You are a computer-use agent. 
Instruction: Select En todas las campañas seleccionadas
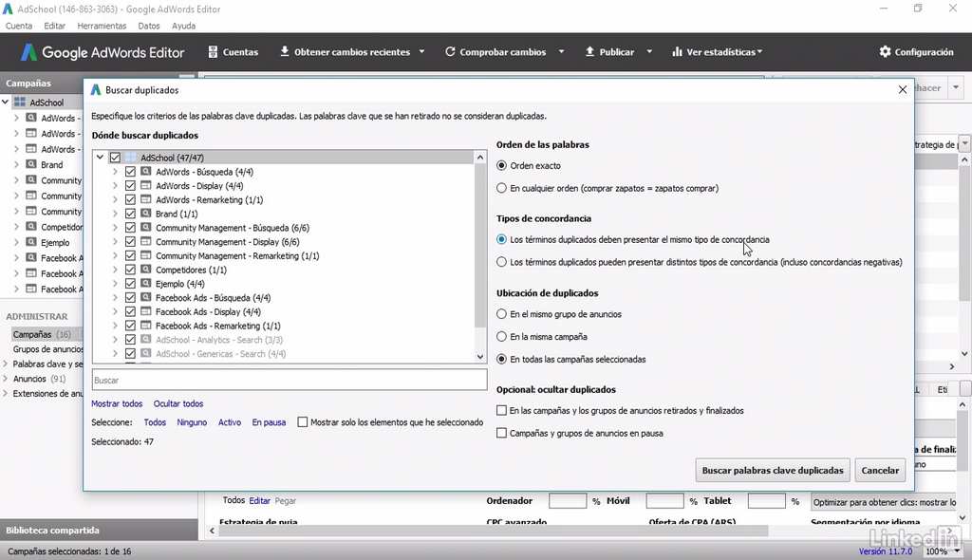click(x=501, y=359)
